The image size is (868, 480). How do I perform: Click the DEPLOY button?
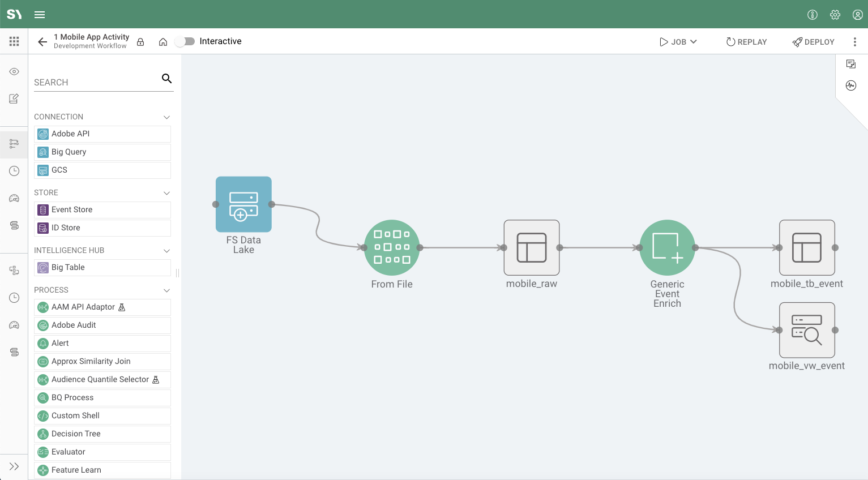(813, 42)
